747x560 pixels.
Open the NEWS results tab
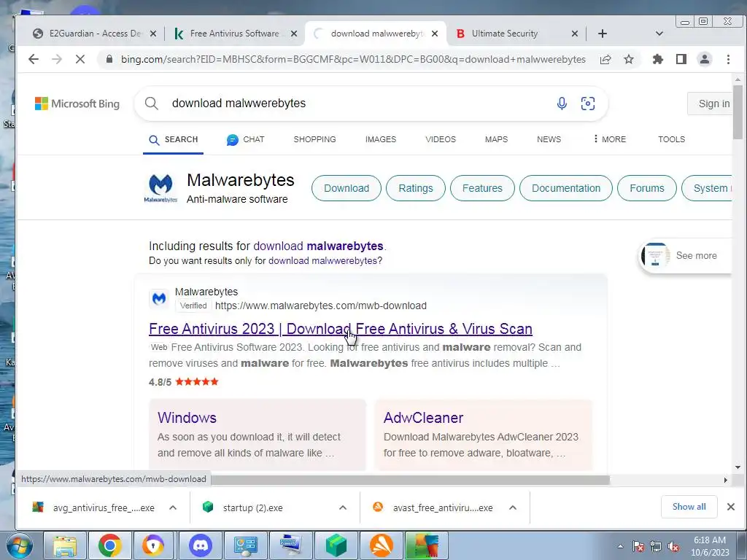pyautogui.click(x=549, y=139)
